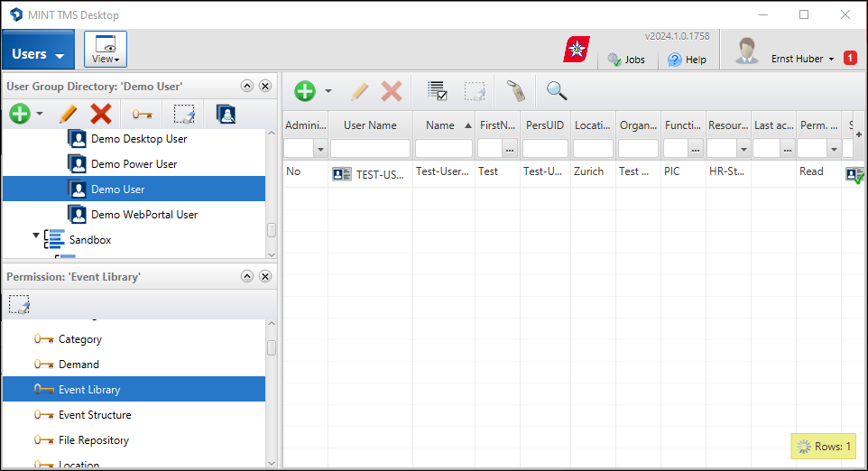Screen dimensions: 868x471
Task: Open Resour... column filter dropdown
Action: tap(743, 149)
